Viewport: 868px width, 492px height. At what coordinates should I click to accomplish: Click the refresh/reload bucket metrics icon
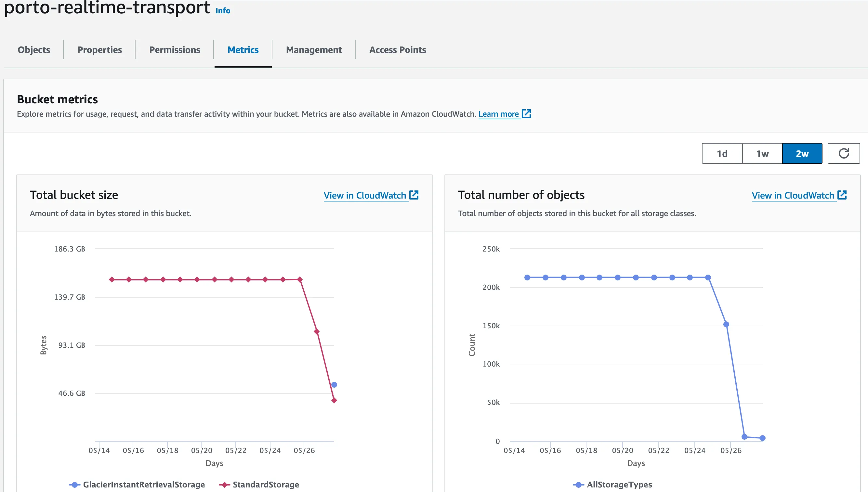(x=844, y=154)
